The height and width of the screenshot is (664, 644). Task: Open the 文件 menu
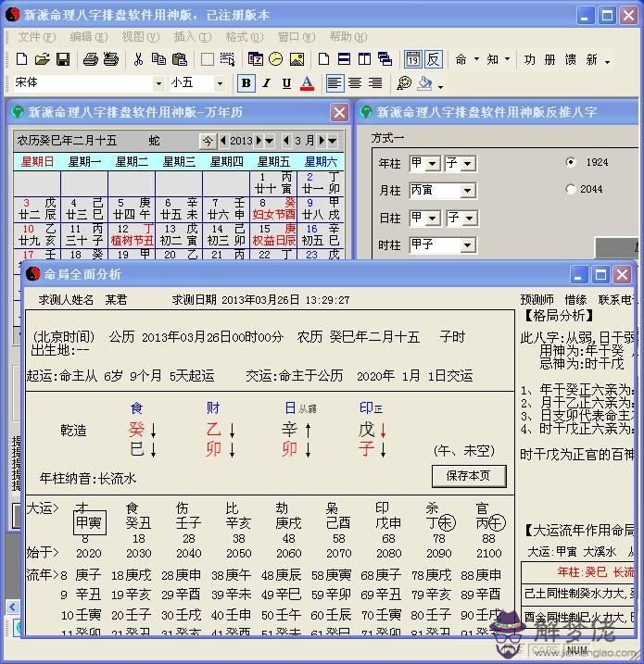(x=36, y=37)
